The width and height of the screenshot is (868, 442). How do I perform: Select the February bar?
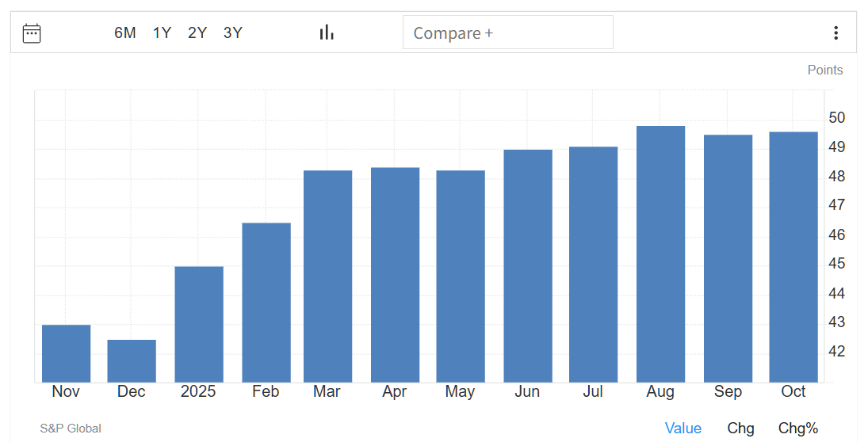tap(266, 303)
